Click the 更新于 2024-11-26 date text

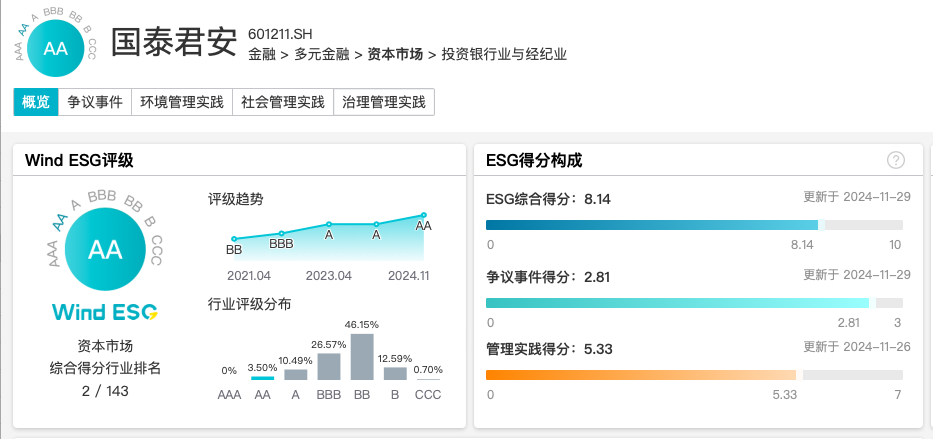pos(857,347)
